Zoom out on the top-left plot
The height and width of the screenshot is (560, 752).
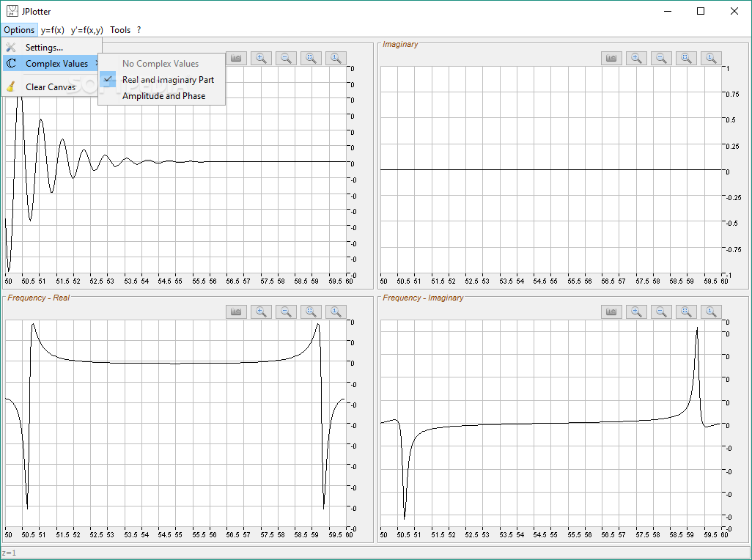[x=286, y=58]
